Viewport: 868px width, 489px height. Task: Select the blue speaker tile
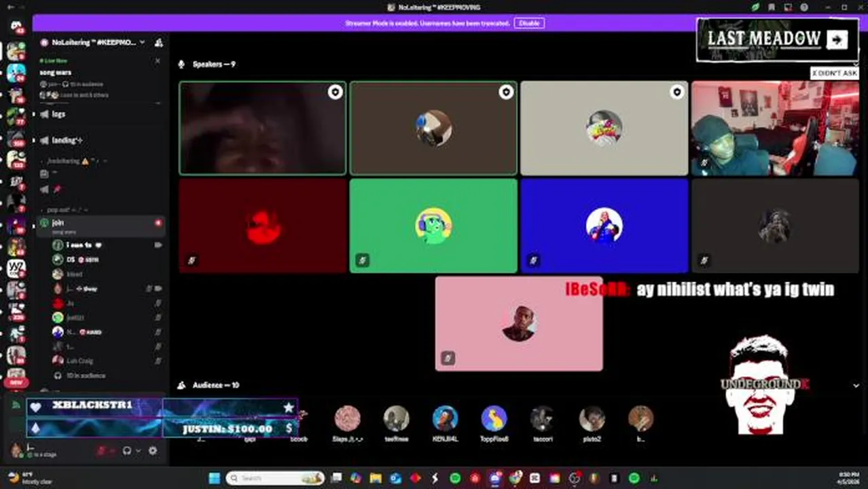pos(604,226)
